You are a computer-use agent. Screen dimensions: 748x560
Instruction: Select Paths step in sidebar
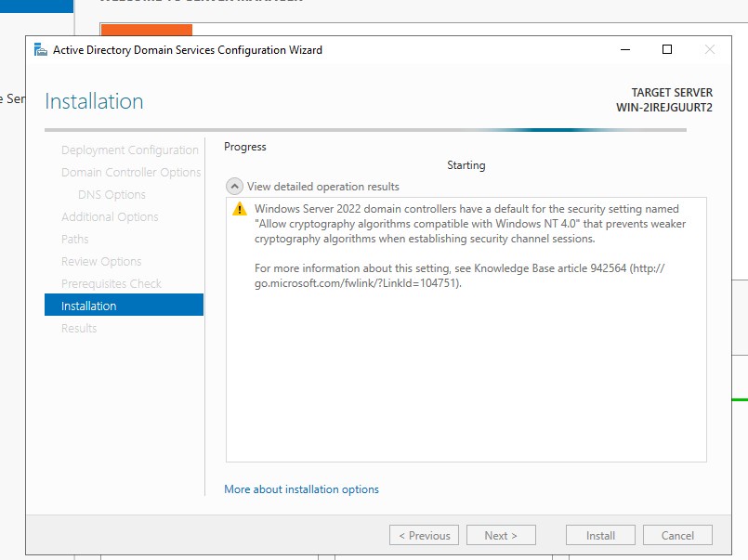click(75, 240)
